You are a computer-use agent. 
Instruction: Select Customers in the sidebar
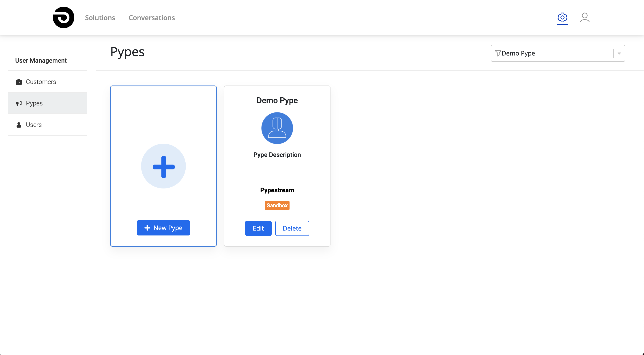pyautogui.click(x=47, y=82)
